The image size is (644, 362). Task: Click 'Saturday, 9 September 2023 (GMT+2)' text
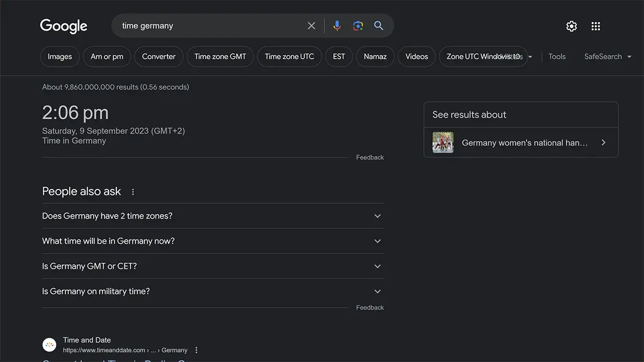pyautogui.click(x=114, y=131)
